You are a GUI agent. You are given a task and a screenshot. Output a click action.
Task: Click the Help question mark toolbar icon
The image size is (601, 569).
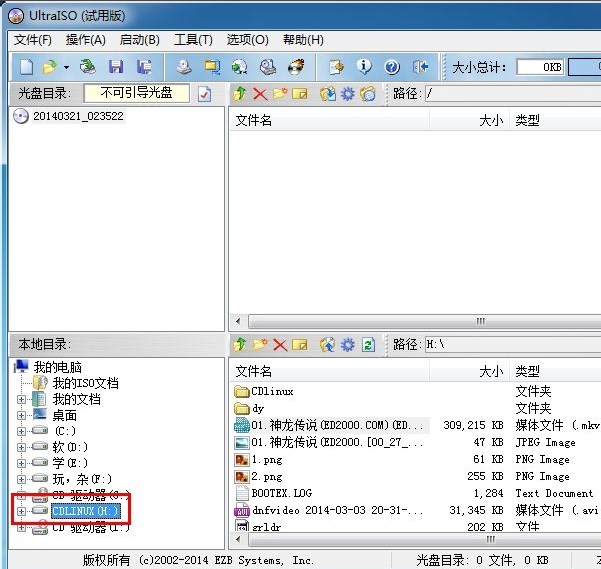coord(392,67)
